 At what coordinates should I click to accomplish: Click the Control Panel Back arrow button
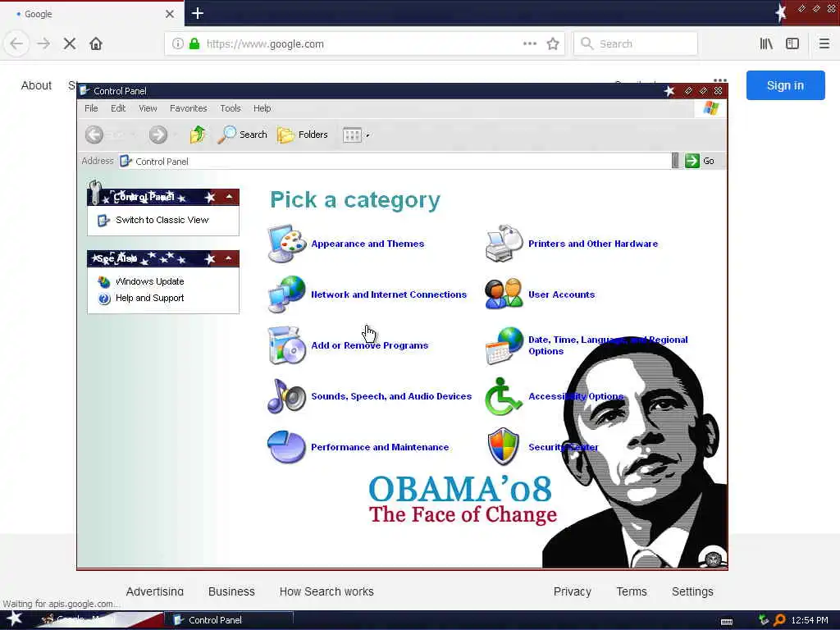point(94,135)
